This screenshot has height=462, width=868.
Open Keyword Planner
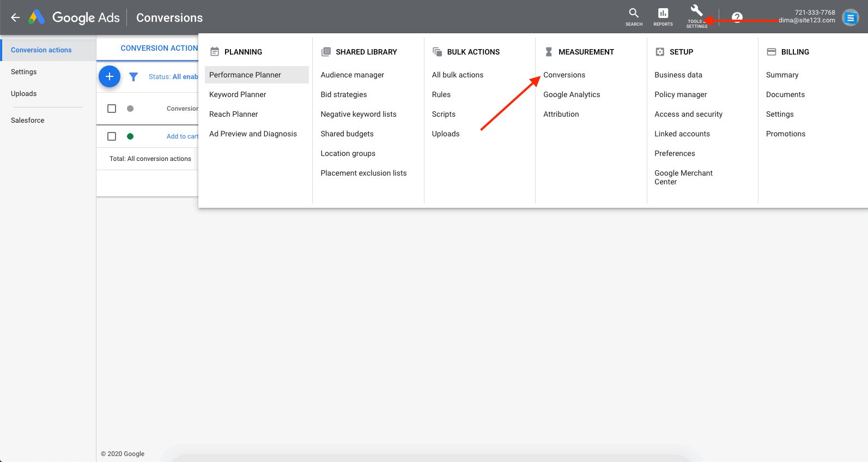[x=238, y=94]
